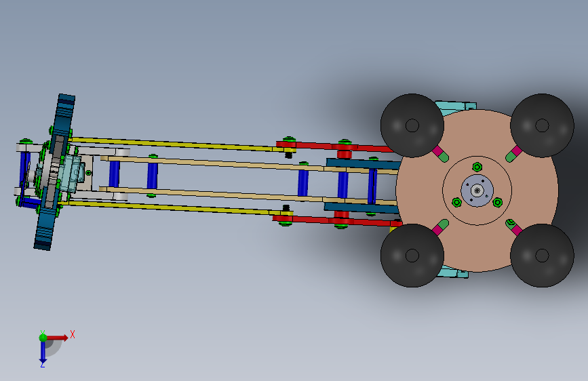Select the lower red linkage arm

pos(338,220)
